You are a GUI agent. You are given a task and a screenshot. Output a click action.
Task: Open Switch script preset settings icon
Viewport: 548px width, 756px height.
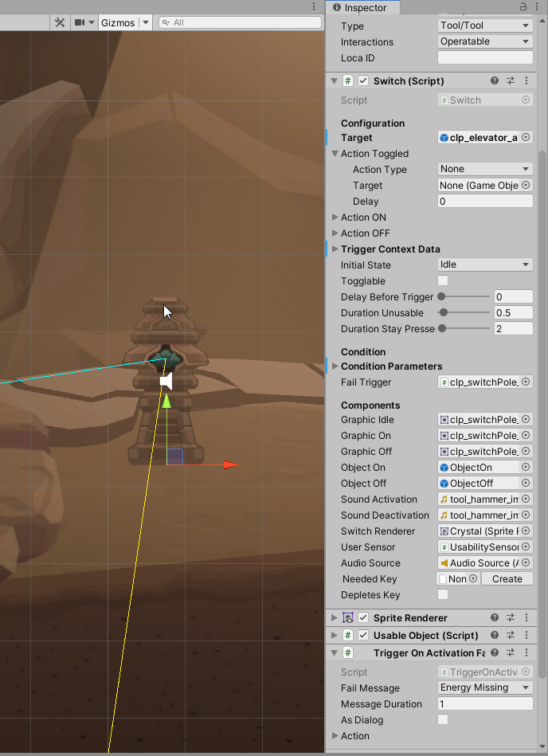click(511, 81)
